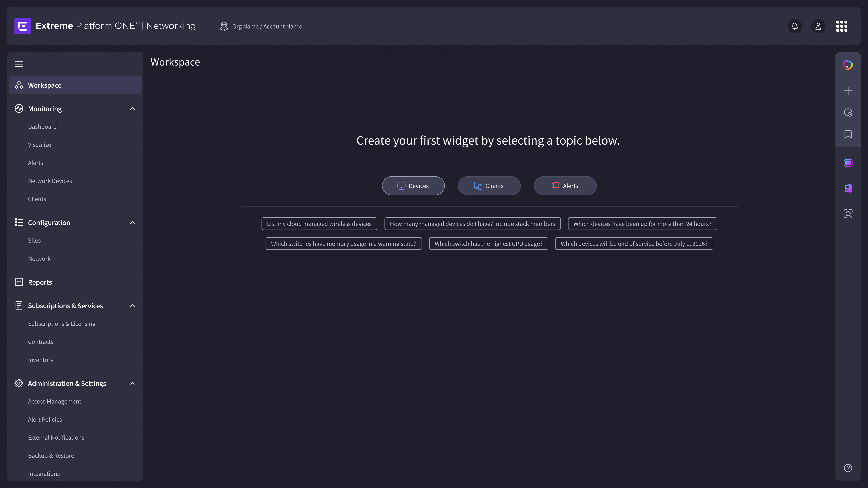Choose 'Which switch has the highest CPU usage?'

click(488, 244)
